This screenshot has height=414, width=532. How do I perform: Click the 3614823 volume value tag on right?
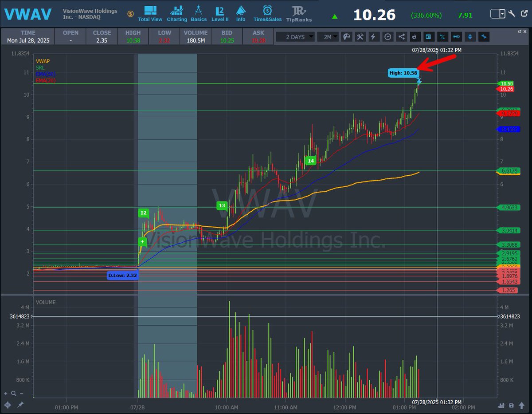click(x=510, y=316)
